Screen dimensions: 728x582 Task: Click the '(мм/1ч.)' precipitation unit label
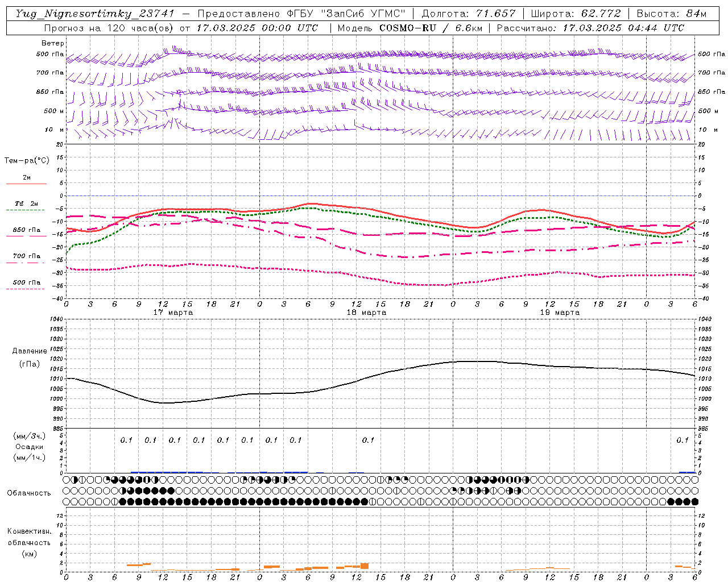click(30, 458)
